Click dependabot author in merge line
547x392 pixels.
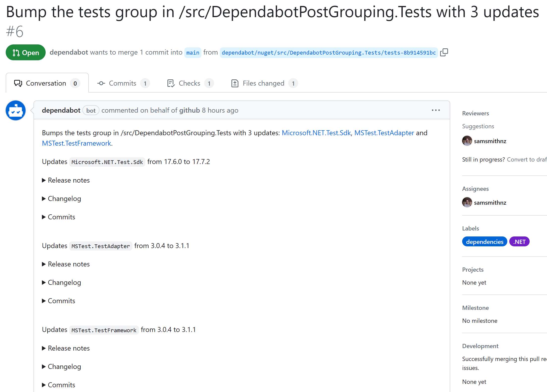coord(69,52)
